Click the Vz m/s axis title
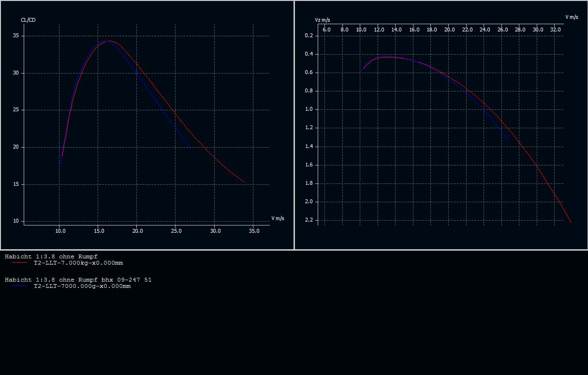Image resolution: width=588 pixels, height=375 pixels. pyautogui.click(x=323, y=20)
